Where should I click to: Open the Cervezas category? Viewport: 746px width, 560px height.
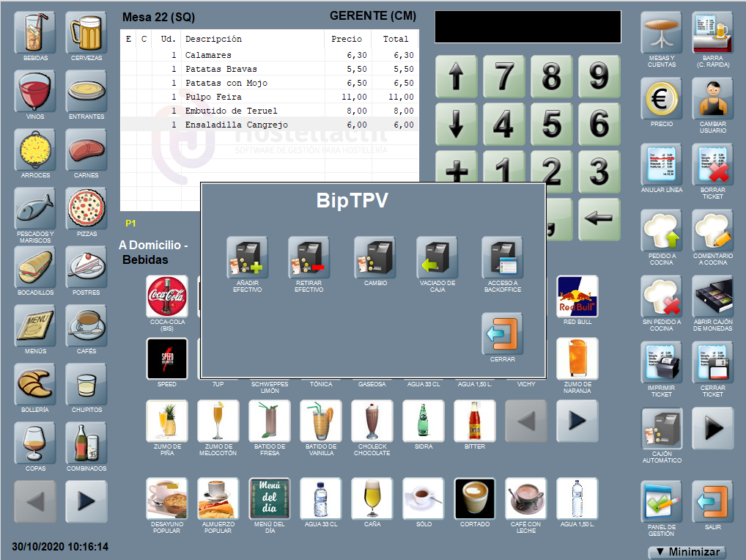(86, 32)
